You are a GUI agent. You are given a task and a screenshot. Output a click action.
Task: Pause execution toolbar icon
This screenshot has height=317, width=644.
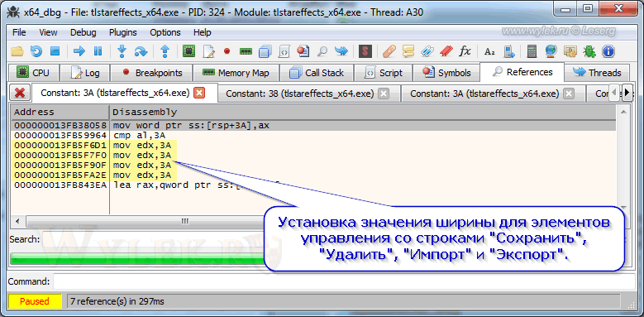click(98, 51)
